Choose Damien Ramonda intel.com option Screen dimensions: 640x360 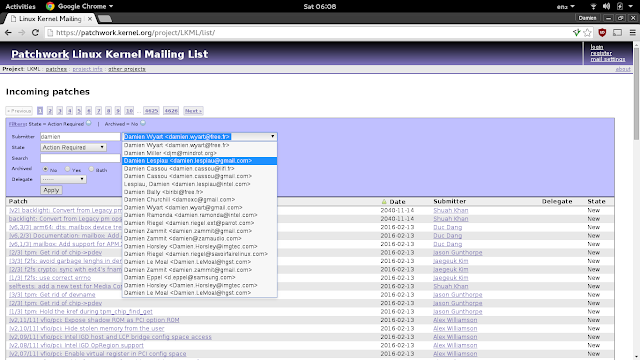click(x=200, y=215)
